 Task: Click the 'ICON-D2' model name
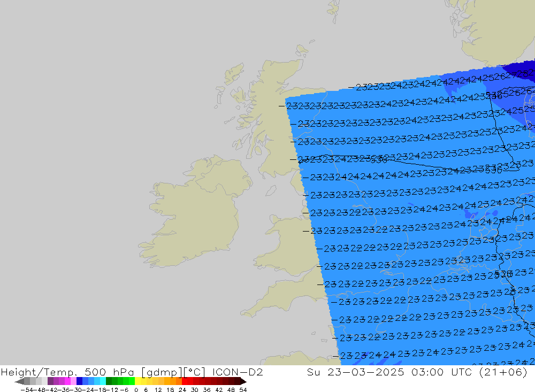point(238,372)
